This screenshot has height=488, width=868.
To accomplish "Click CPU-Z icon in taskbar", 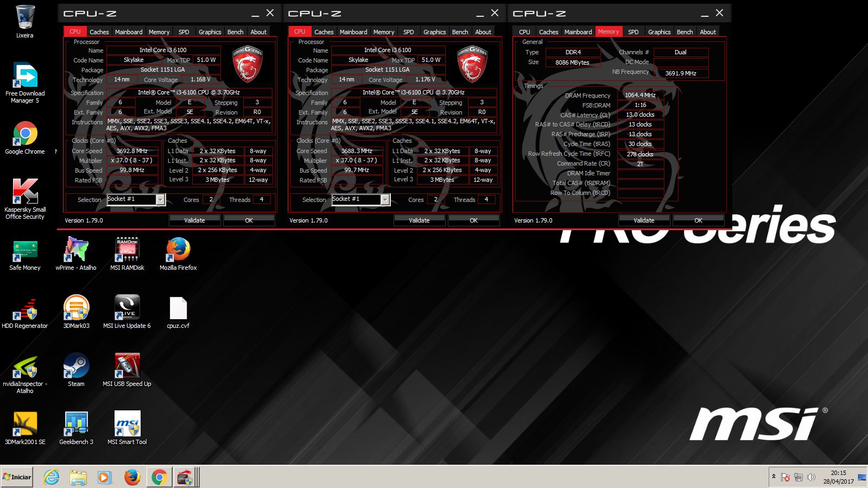I will click(x=185, y=477).
